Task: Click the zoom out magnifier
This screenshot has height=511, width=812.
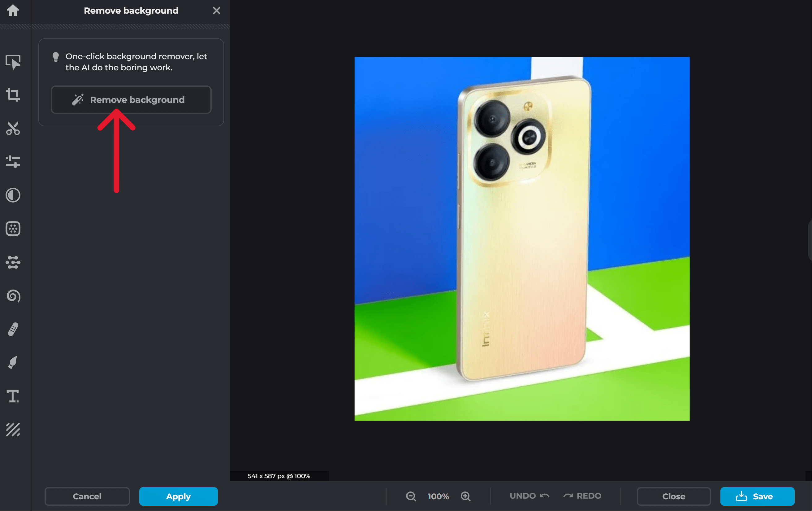Action: [x=411, y=496]
